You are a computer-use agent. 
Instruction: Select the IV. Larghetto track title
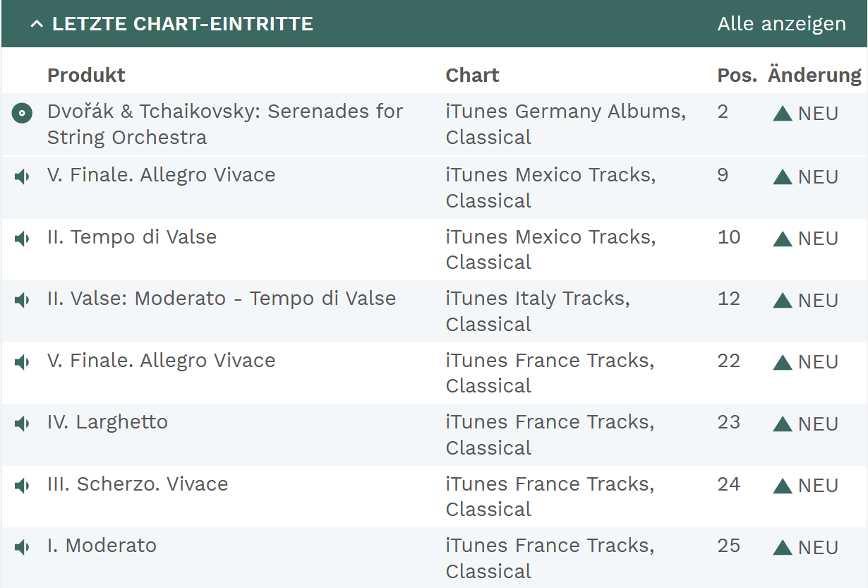107,422
